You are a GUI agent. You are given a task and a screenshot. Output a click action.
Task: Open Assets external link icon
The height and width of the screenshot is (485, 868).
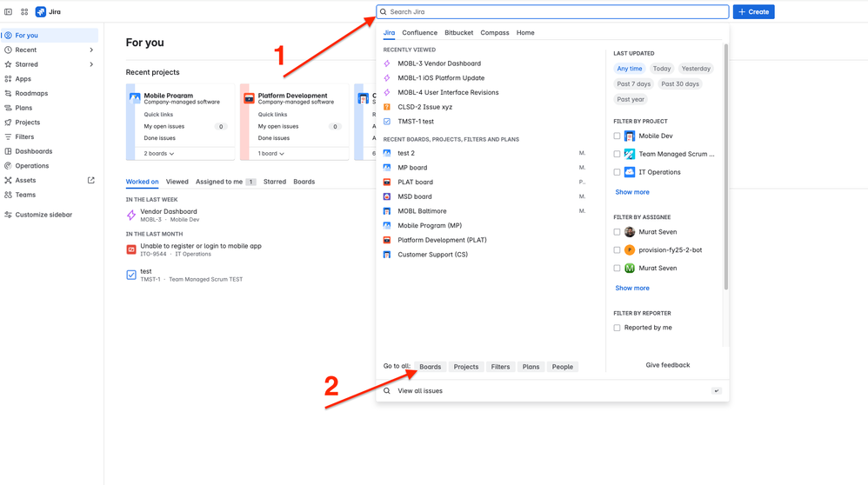(91, 180)
